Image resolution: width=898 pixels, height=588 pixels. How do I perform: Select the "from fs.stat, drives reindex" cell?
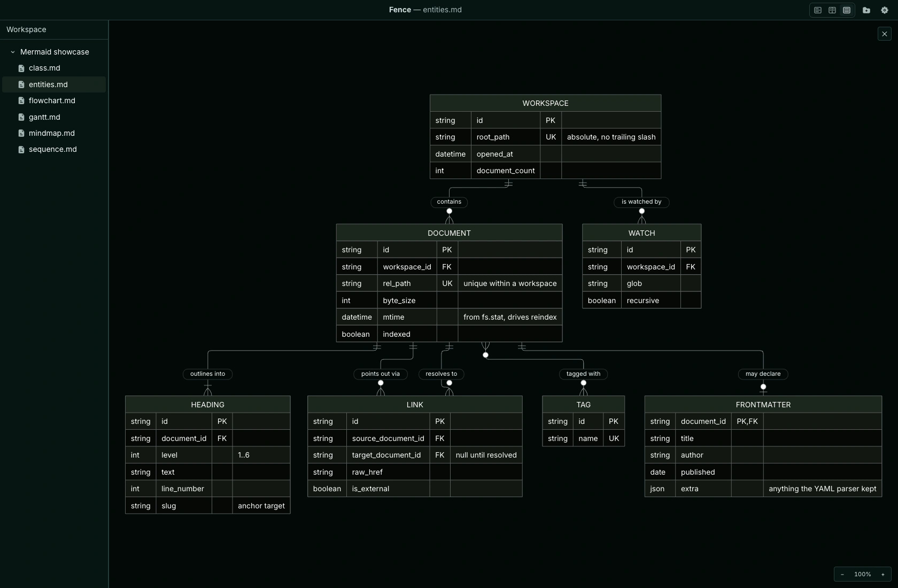[x=510, y=317]
